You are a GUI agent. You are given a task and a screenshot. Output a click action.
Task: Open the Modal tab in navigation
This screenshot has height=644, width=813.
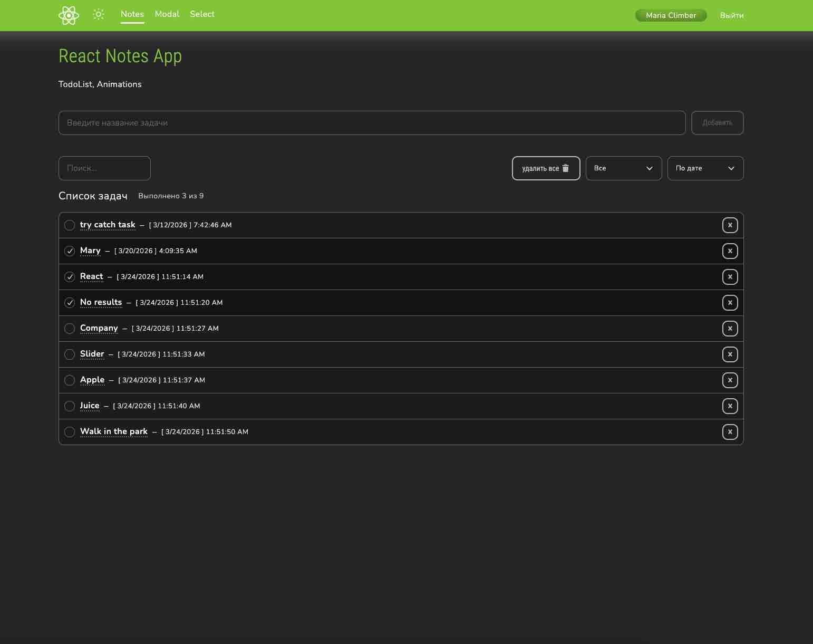coord(167,14)
